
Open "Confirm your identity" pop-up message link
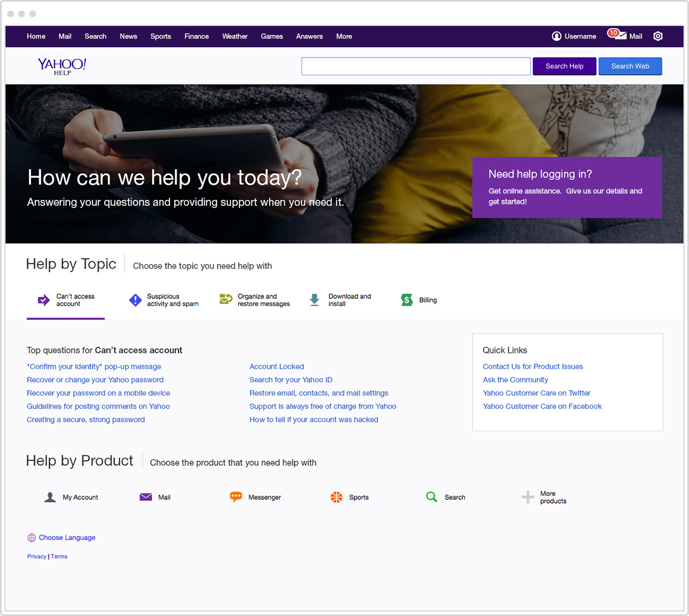tap(94, 366)
